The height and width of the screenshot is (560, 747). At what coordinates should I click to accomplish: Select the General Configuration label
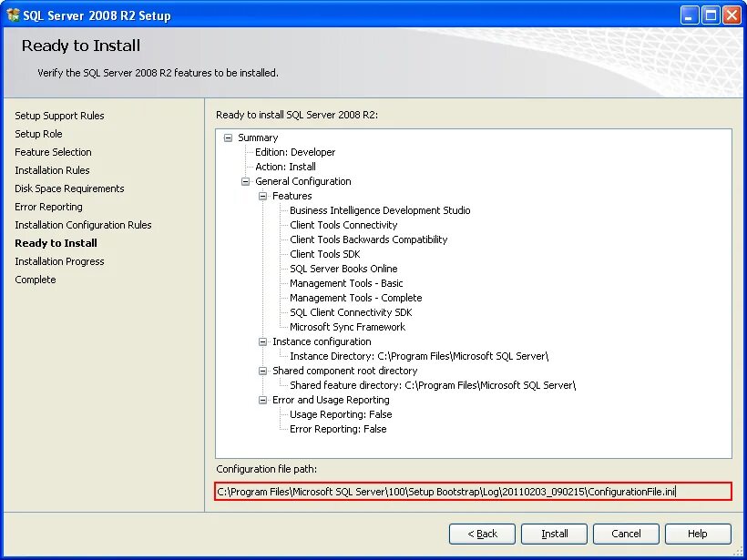point(303,181)
